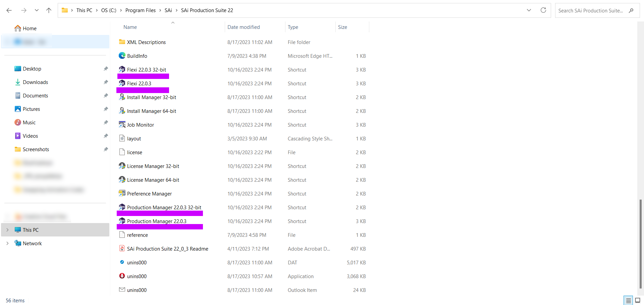The height and width of the screenshot is (305, 644).
Task: Open Screenshots folder in quick access
Action: point(32,149)
